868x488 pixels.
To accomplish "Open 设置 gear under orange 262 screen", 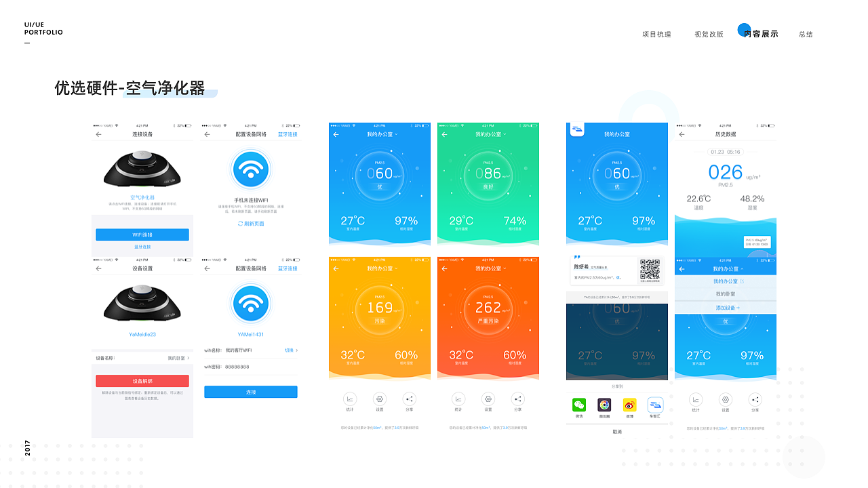I will tap(488, 399).
